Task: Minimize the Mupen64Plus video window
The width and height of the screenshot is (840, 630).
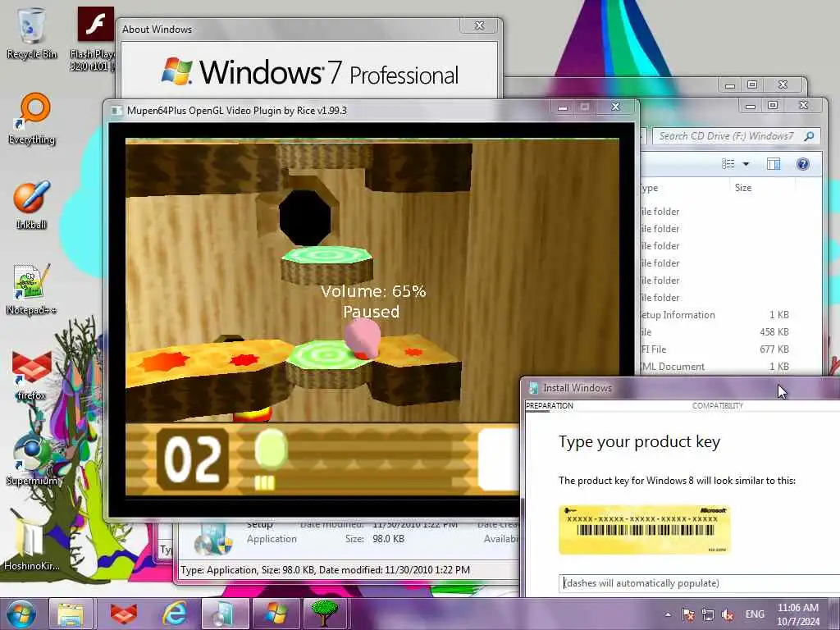Action: coord(562,107)
